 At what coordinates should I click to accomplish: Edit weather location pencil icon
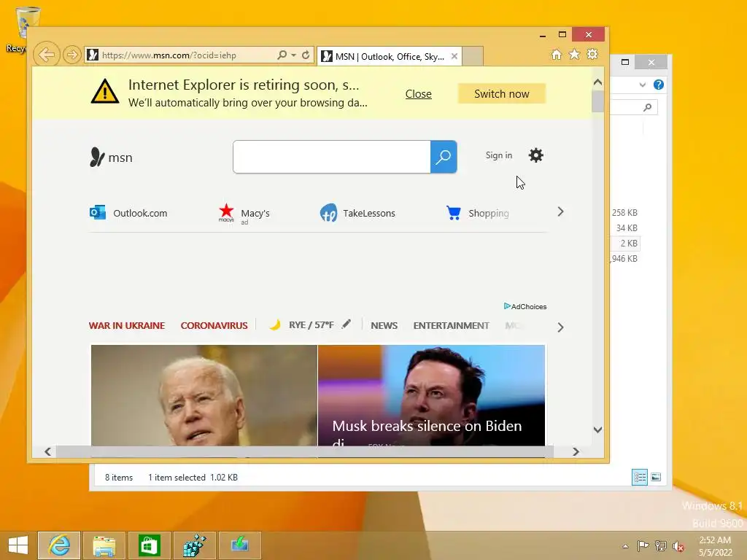point(347,324)
